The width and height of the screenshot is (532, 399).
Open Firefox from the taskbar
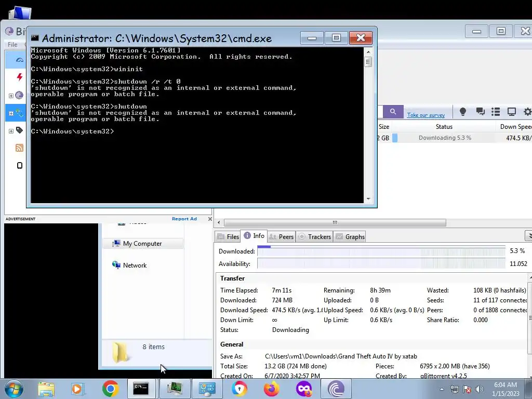[271, 389]
